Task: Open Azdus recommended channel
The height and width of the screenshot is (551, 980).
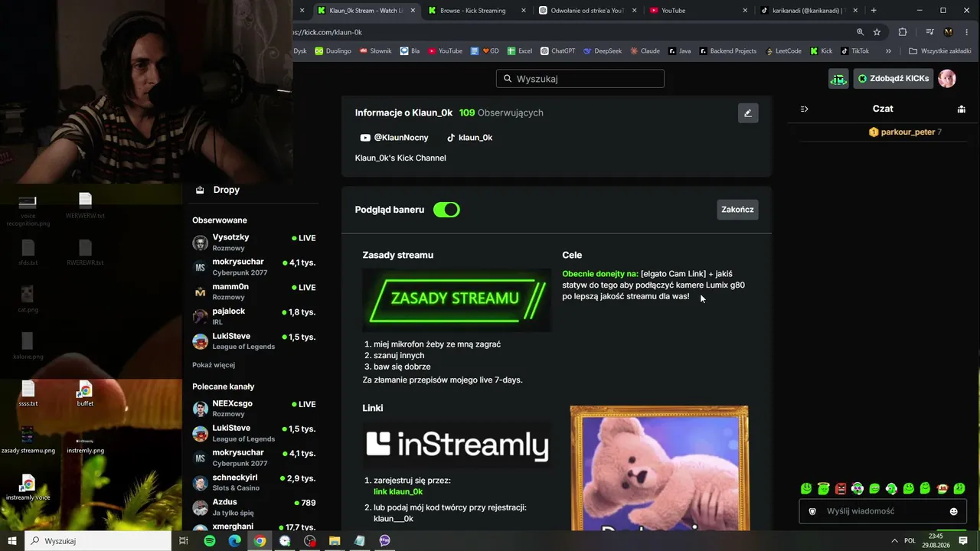Action: pyautogui.click(x=254, y=507)
